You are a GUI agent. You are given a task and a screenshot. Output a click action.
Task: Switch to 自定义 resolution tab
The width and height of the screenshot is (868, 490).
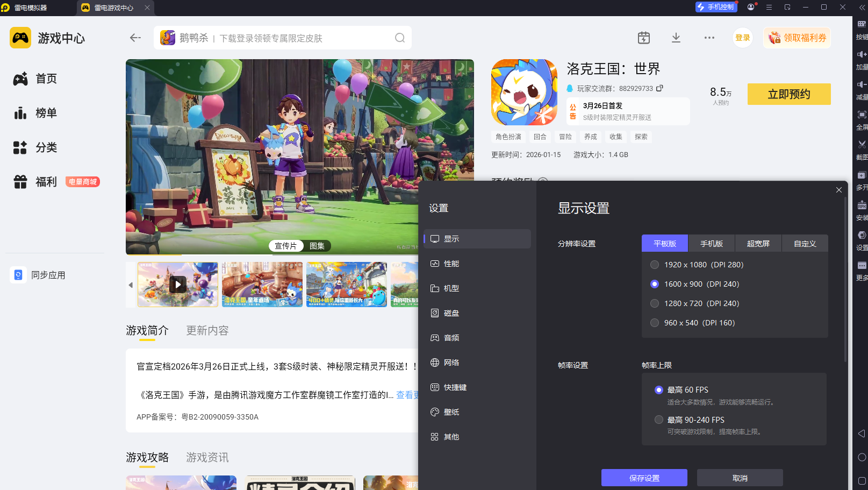point(805,244)
